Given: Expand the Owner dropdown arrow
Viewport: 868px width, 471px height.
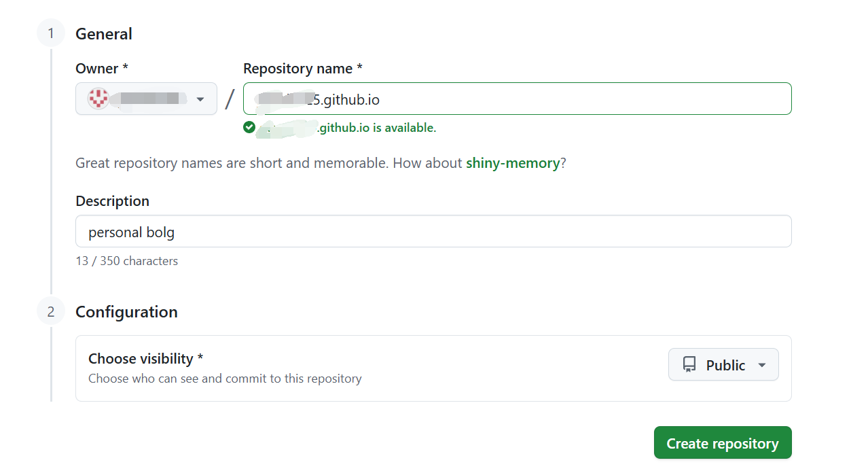Looking at the screenshot, I should 200,99.
